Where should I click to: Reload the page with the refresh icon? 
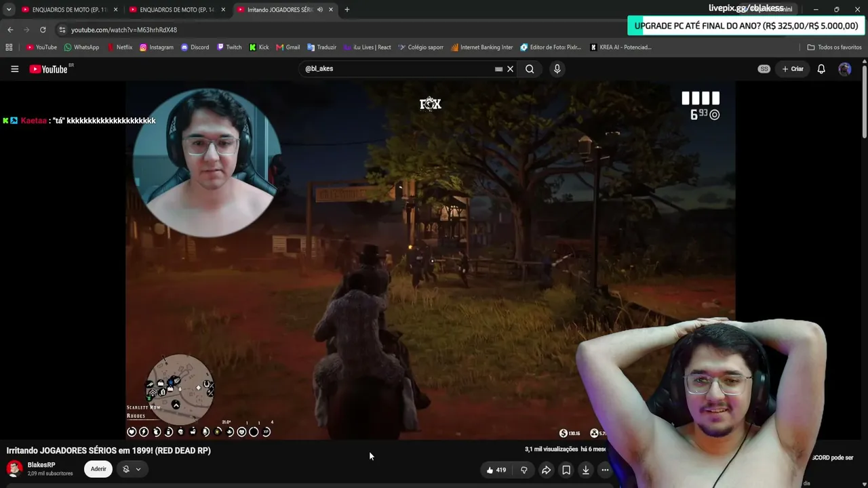(43, 30)
